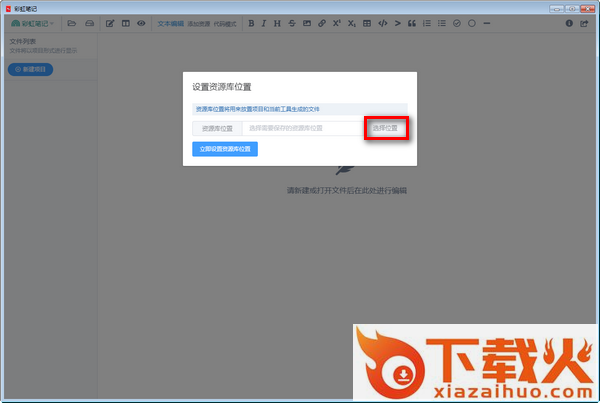
Task: Click the resource library path input field
Action: 301,129
